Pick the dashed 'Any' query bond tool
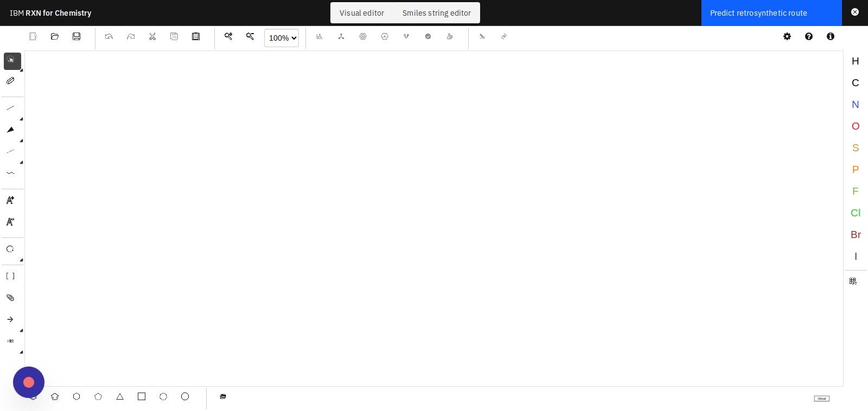Screen dimensions: 868x411 10,151
